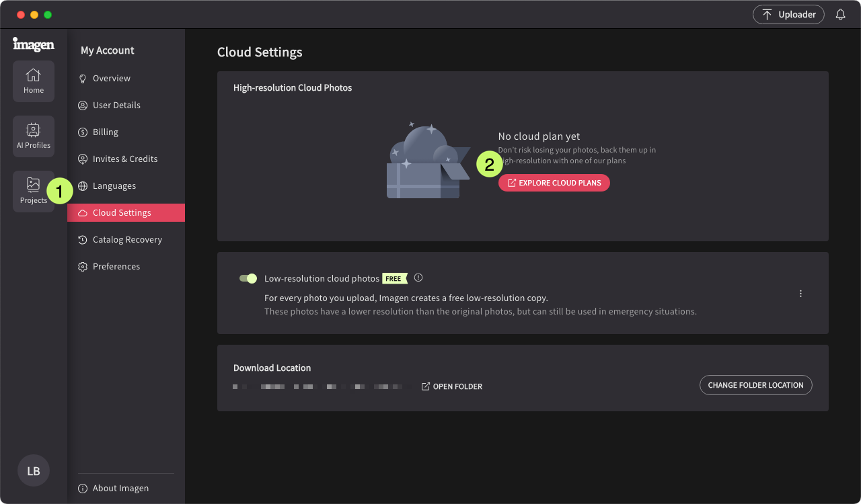Click Change Folder Location
The width and height of the screenshot is (861, 504).
click(x=756, y=385)
